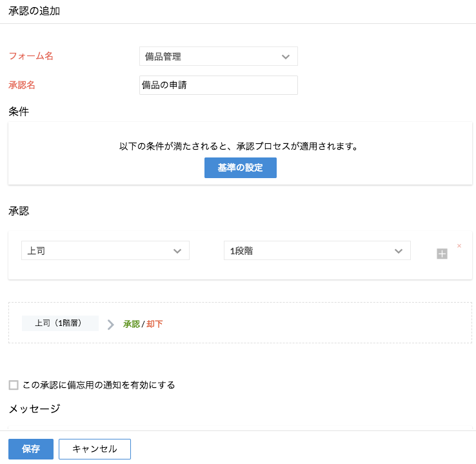Select the 上司（1階層） flow chip
Screen dimensions: 476x464
[60, 323]
